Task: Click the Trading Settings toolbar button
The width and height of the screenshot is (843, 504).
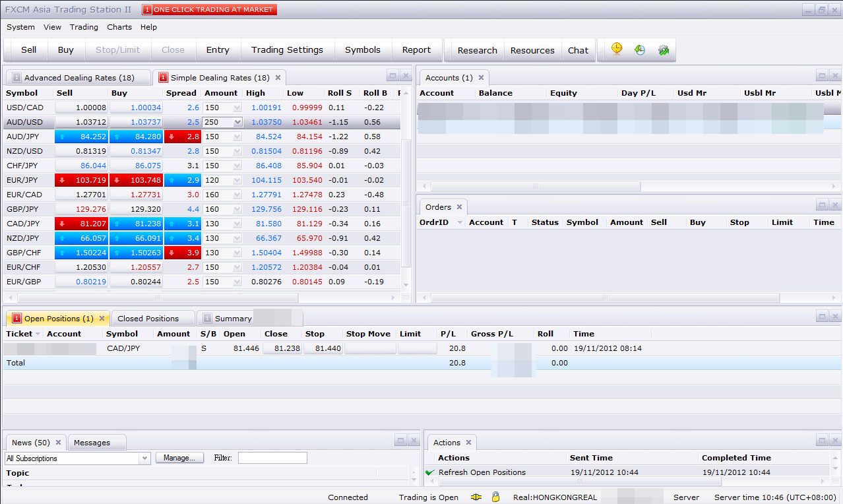Action: [287, 50]
